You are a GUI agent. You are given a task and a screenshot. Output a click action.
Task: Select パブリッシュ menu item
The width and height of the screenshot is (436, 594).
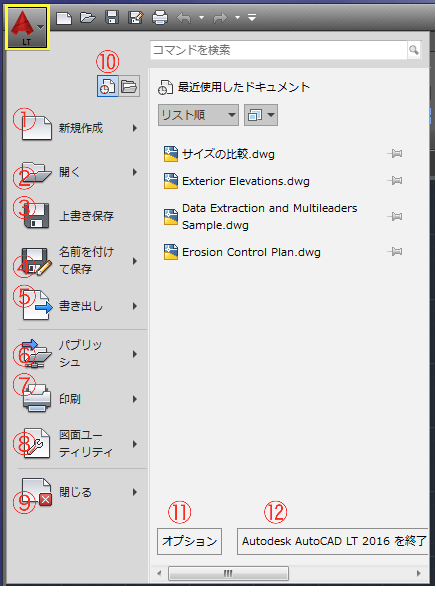[x=80, y=354]
